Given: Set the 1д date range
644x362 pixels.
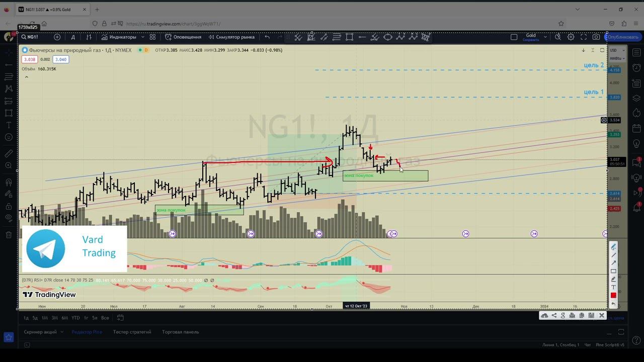Looking at the screenshot, I should point(26,318).
